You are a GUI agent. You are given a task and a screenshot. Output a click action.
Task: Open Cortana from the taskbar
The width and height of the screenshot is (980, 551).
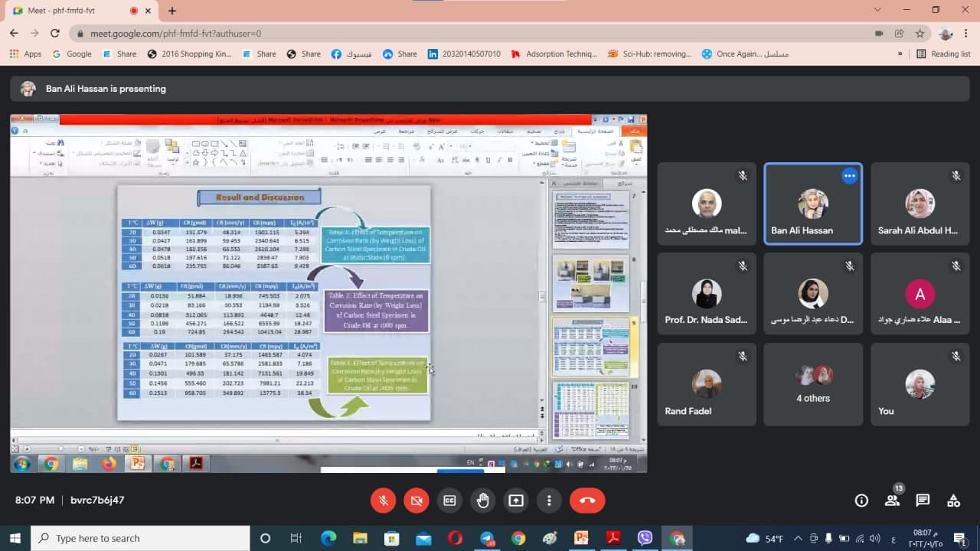pos(265,538)
